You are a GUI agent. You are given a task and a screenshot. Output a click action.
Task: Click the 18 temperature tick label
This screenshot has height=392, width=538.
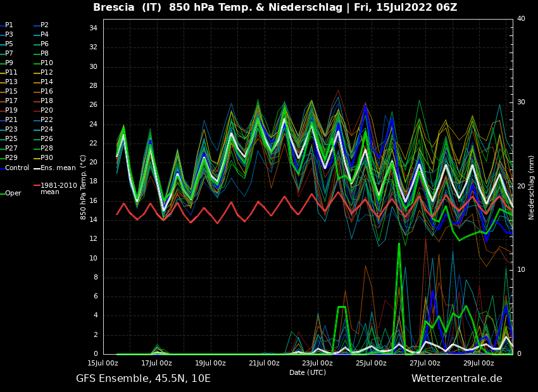tap(93, 181)
